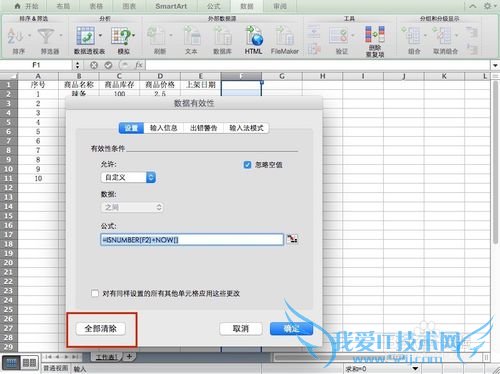This screenshot has width=500, height=374.
Task: Open the 数据透视表 pivot table tool
Action: point(86,36)
